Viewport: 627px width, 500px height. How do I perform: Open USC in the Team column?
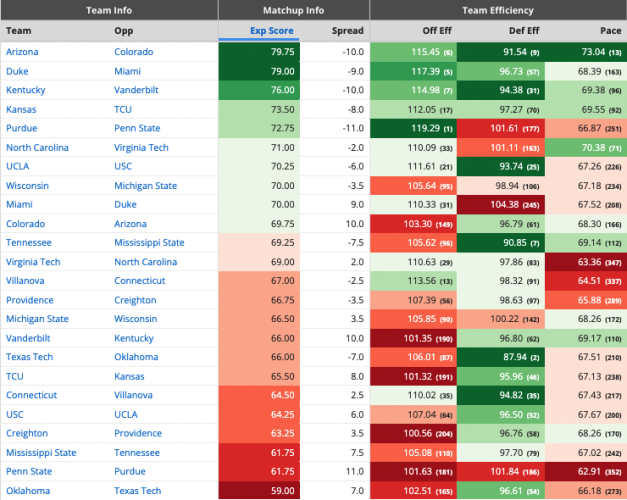[x=15, y=414]
